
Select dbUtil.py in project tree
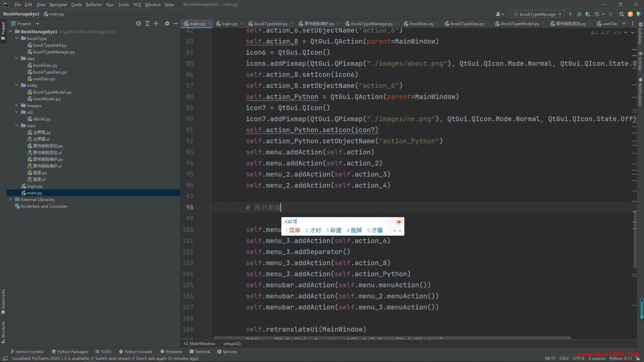click(42, 119)
